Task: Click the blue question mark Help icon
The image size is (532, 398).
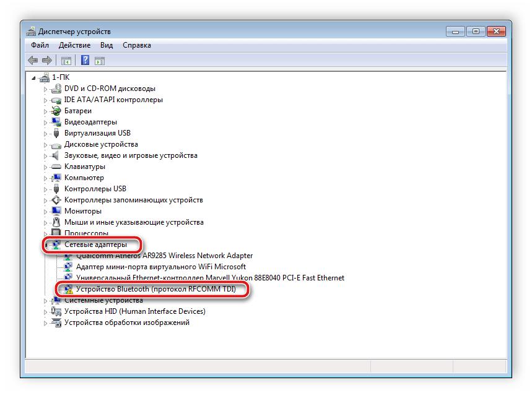Action: [x=85, y=60]
